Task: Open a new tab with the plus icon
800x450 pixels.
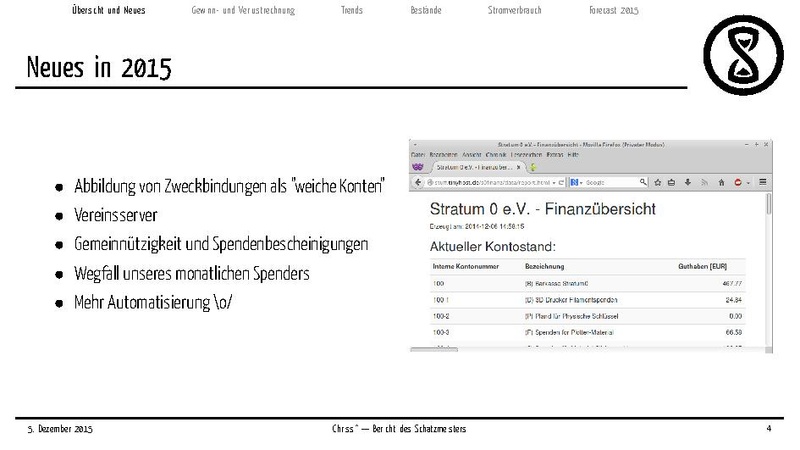Action: (533, 167)
